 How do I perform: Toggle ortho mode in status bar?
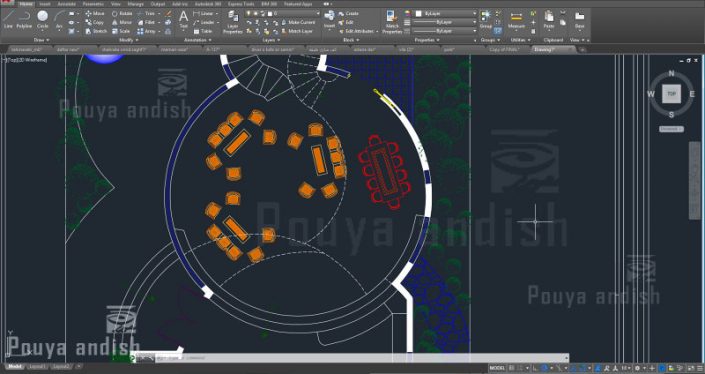click(535, 368)
